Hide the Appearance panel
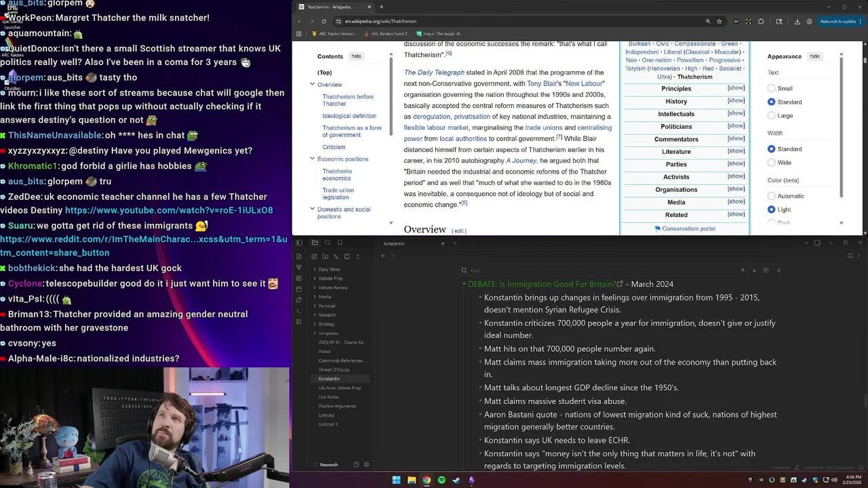 [814, 56]
